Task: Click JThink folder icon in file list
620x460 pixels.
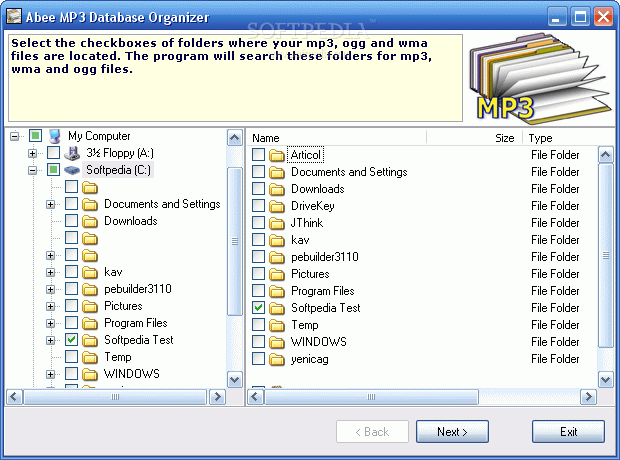Action: coord(277,223)
